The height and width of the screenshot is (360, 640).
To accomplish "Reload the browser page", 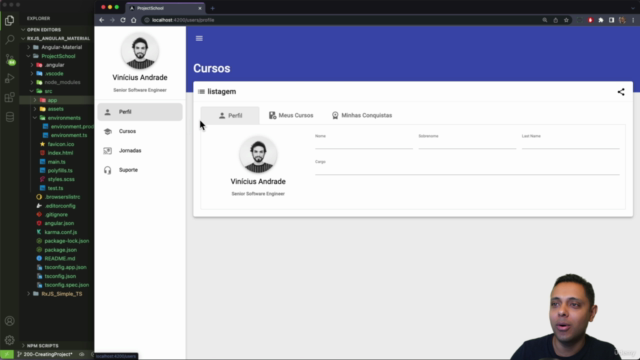I will tap(123, 20).
